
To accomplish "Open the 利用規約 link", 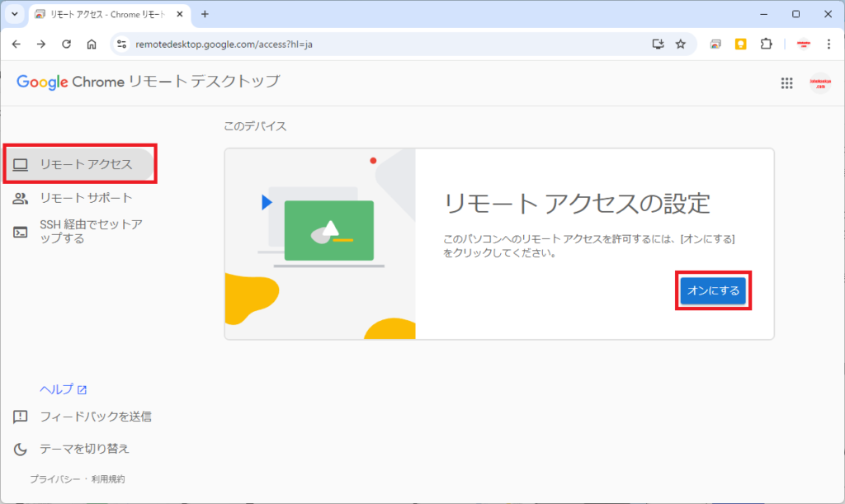I will coord(108,479).
